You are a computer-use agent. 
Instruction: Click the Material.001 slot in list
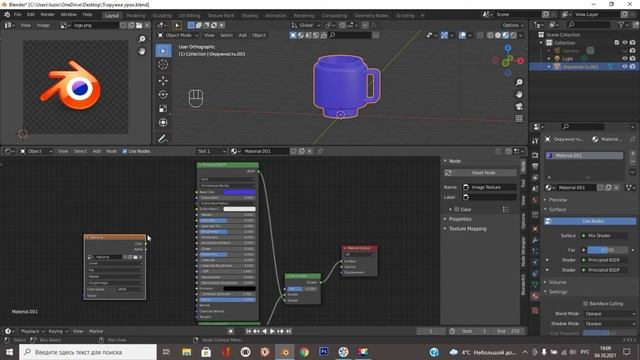pyautogui.click(x=584, y=156)
